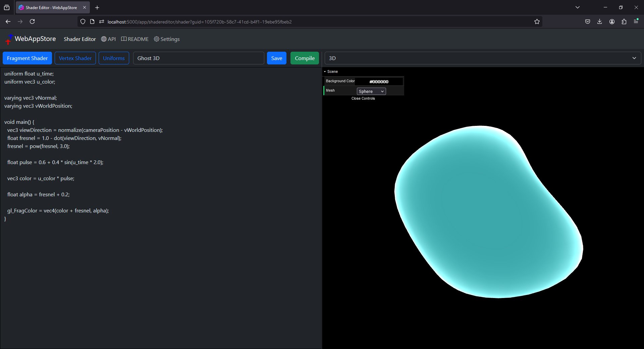644x349 pixels.
Task: Open the Mesh Sphere dropdown
Action: tap(371, 91)
